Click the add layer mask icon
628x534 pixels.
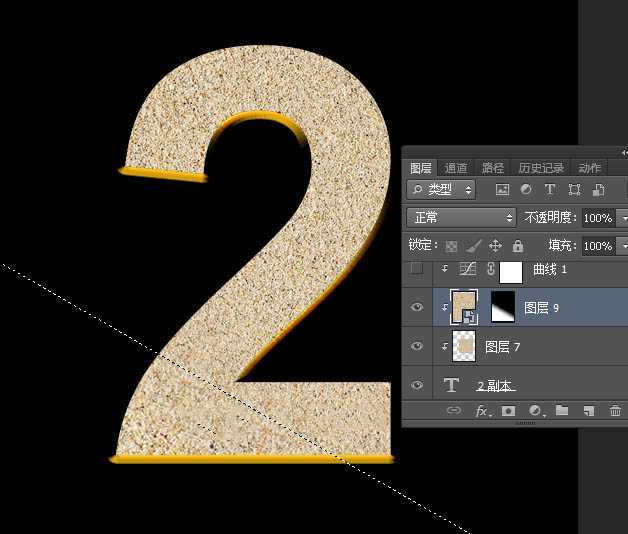(x=509, y=411)
